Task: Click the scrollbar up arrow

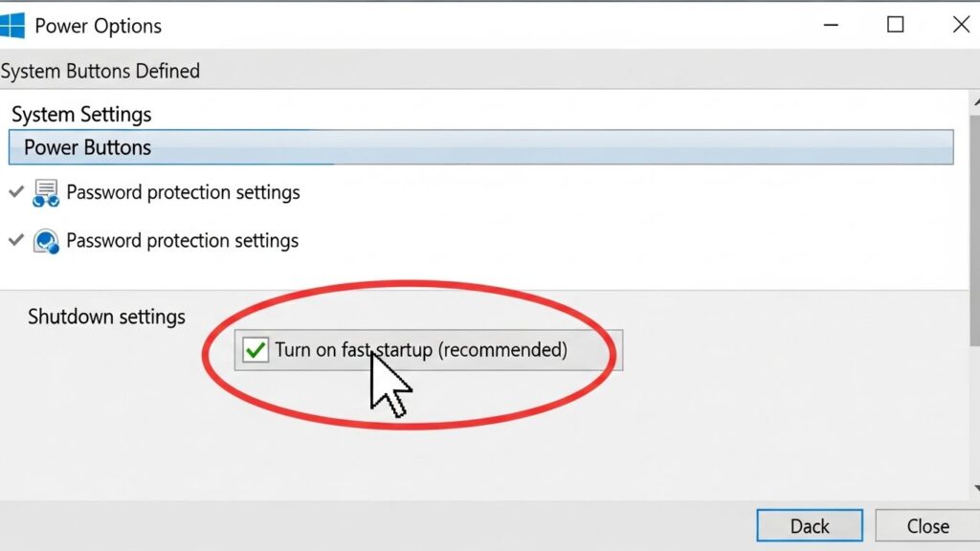Action: coord(975,100)
